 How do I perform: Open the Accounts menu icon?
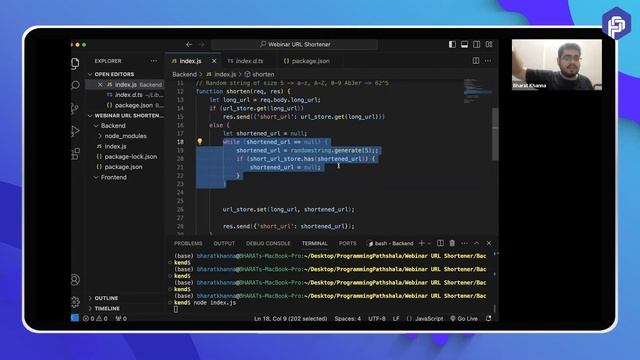[x=75, y=280]
